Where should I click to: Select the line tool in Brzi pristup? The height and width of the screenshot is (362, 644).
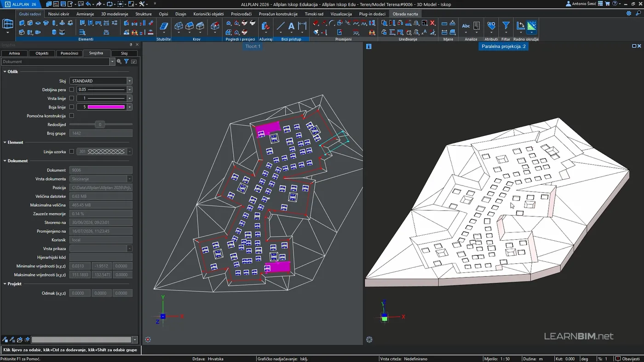(280, 27)
